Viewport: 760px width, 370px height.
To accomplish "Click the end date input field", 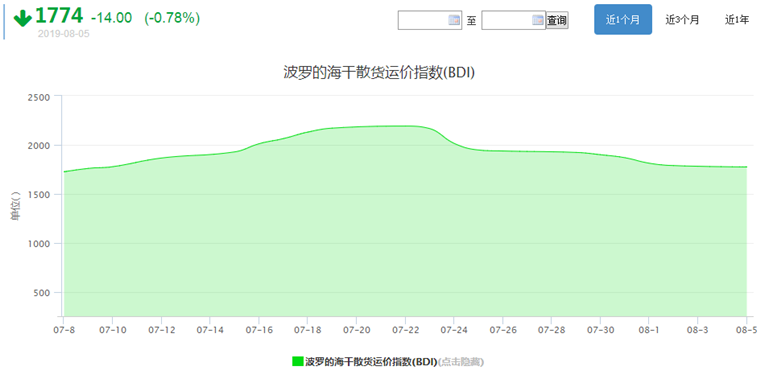I will tap(513, 20).
